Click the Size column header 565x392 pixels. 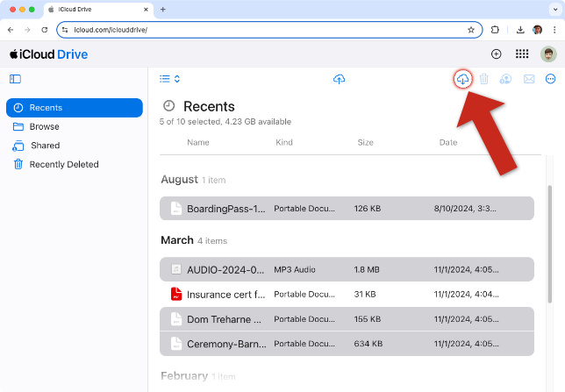click(x=365, y=143)
